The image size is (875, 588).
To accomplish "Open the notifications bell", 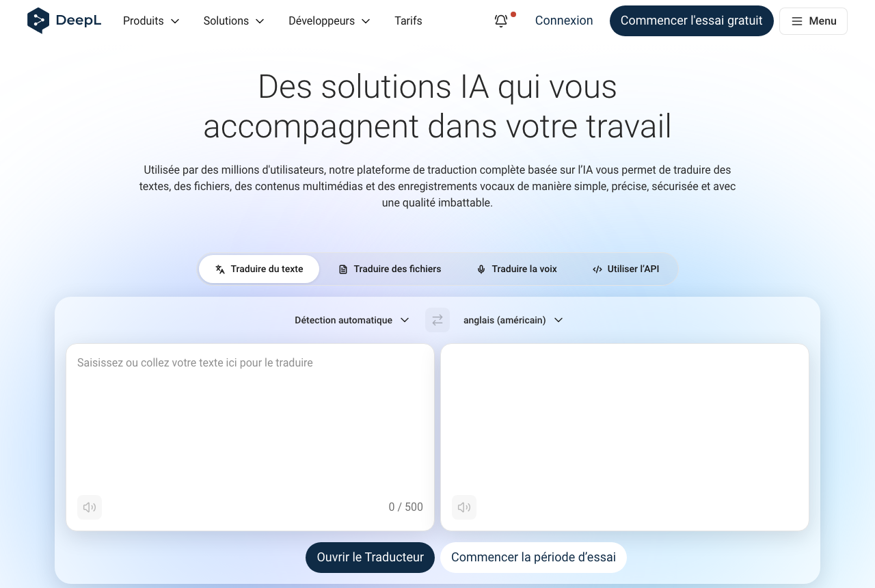I will pyautogui.click(x=501, y=21).
